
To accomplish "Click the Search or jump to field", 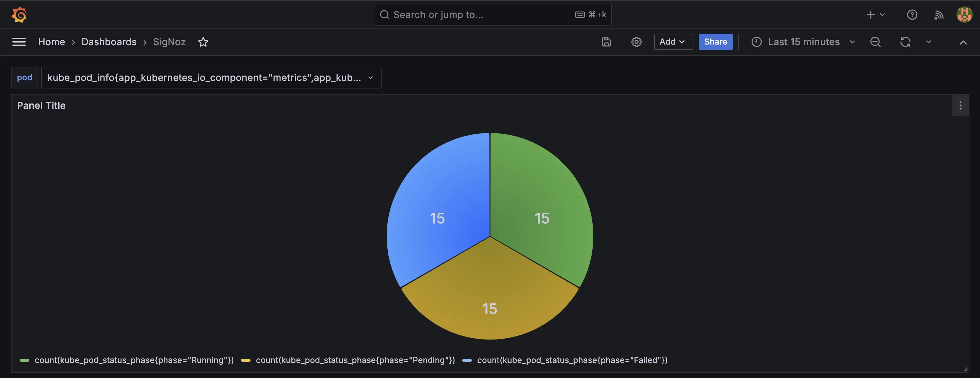I will tap(493, 15).
